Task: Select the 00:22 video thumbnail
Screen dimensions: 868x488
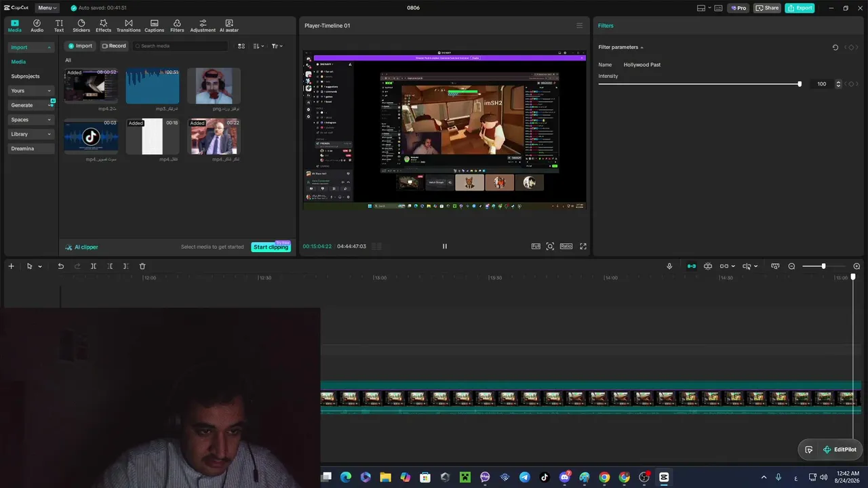Action: [x=214, y=137]
